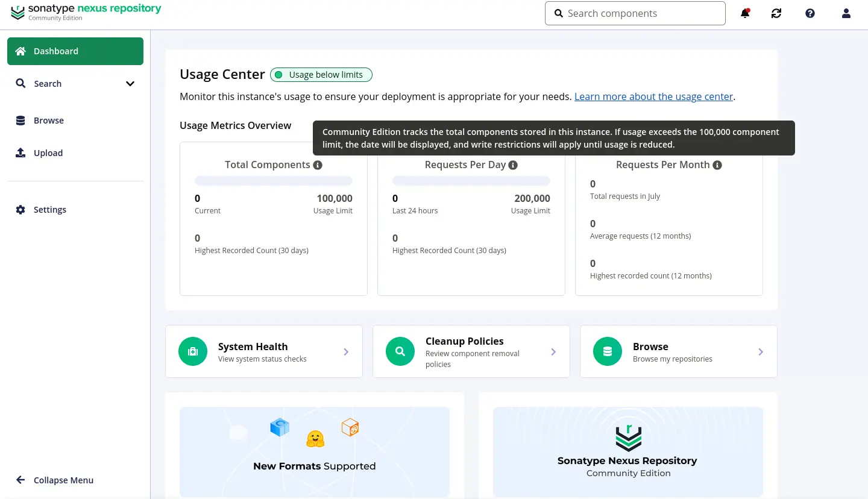This screenshot has width=868, height=499.
Task: Open the user account icon
Action: 846,13
